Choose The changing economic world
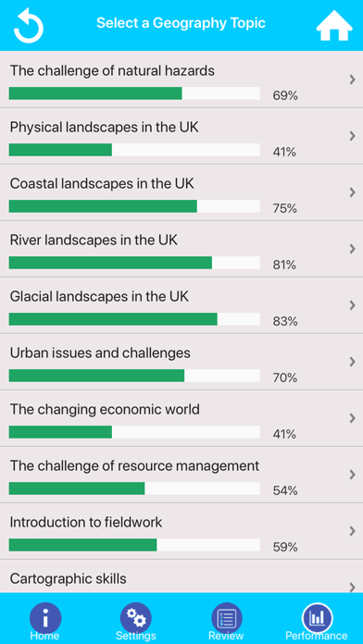This screenshot has width=363, height=644. [181, 418]
